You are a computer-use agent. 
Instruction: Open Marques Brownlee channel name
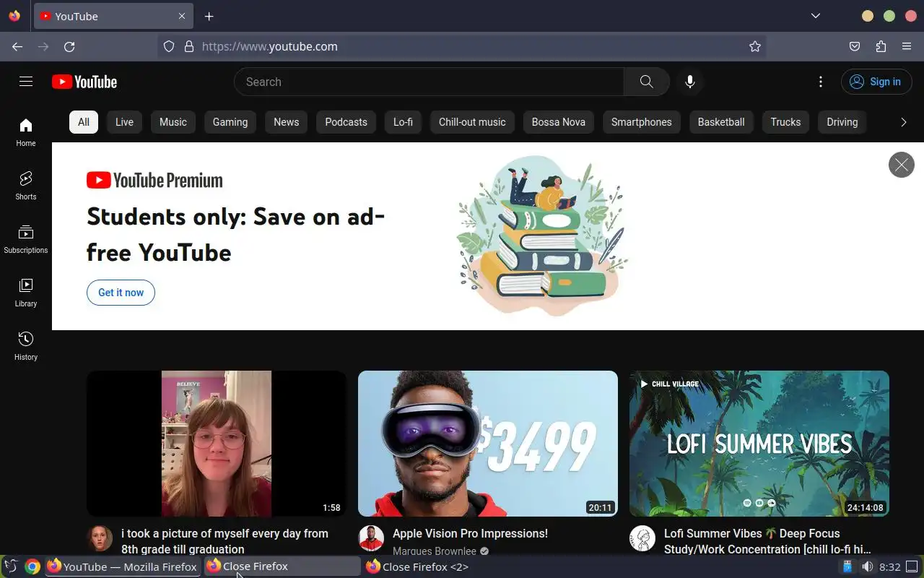[x=435, y=551]
